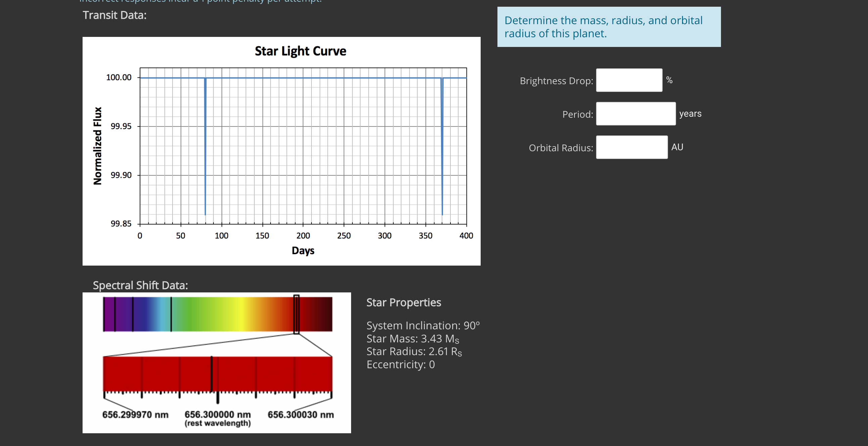
Task: Click the highlighted absorption line box in the rainbow spectrum
Action: click(296, 314)
